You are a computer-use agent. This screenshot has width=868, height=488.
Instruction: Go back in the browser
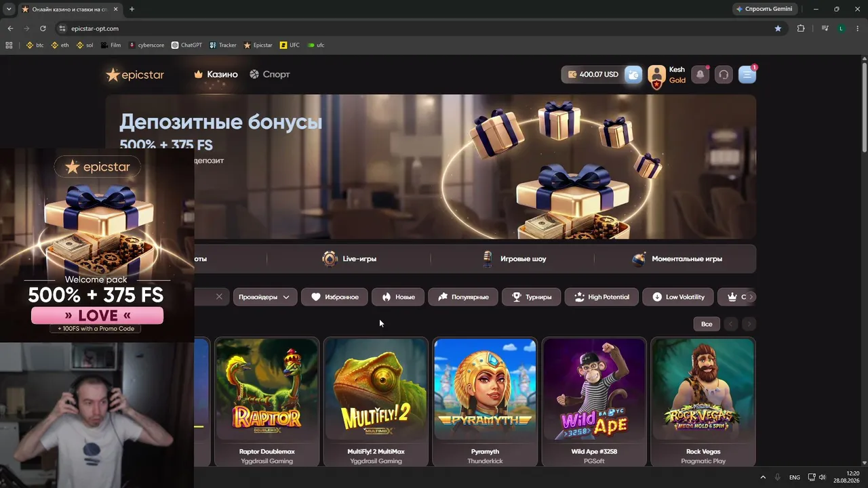[10, 28]
